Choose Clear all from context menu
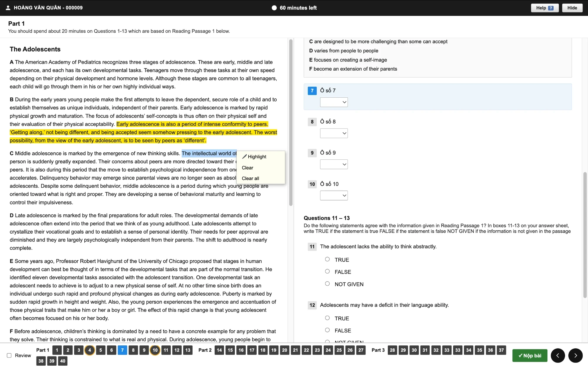 250,178
